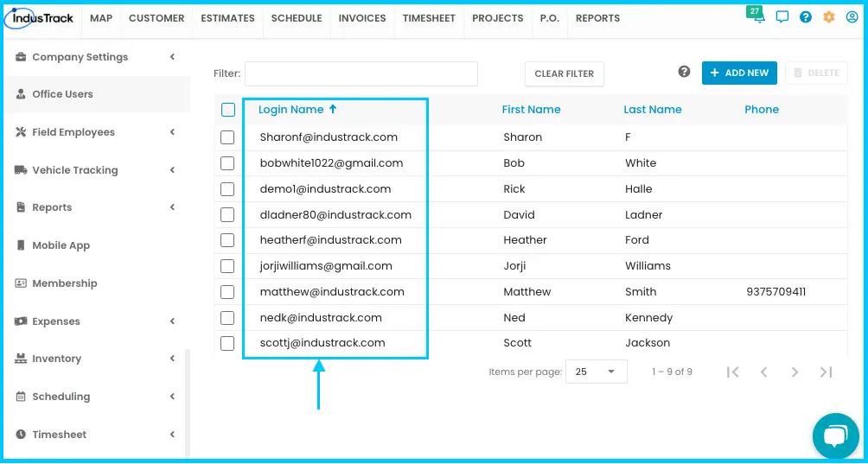Open the SCHEDULE menu
Viewport: 868px width, 464px height.
pyautogui.click(x=297, y=18)
